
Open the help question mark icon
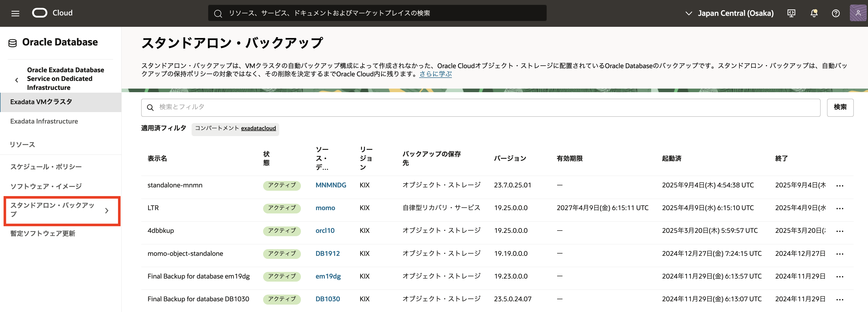(x=835, y=13)
